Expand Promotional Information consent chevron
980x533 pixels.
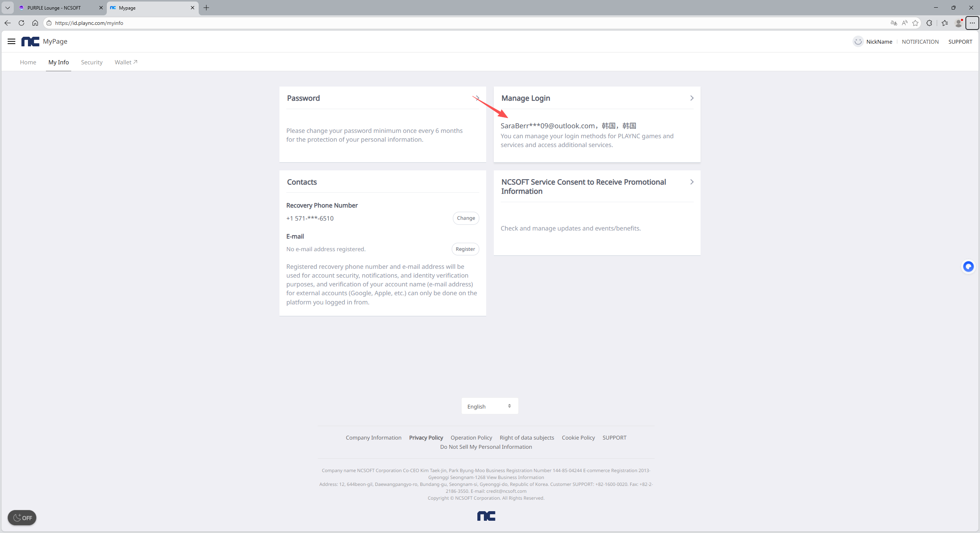(691, 182)
